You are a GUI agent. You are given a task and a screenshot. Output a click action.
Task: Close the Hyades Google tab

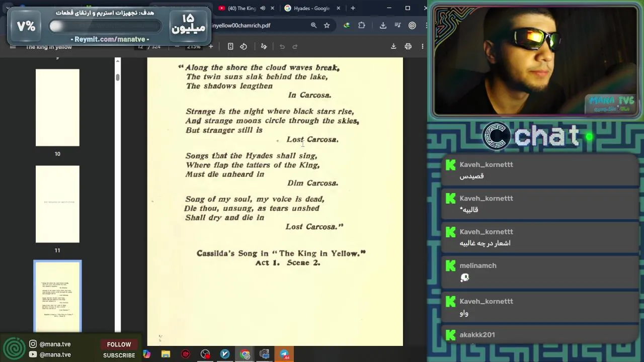tap(338, 8)
